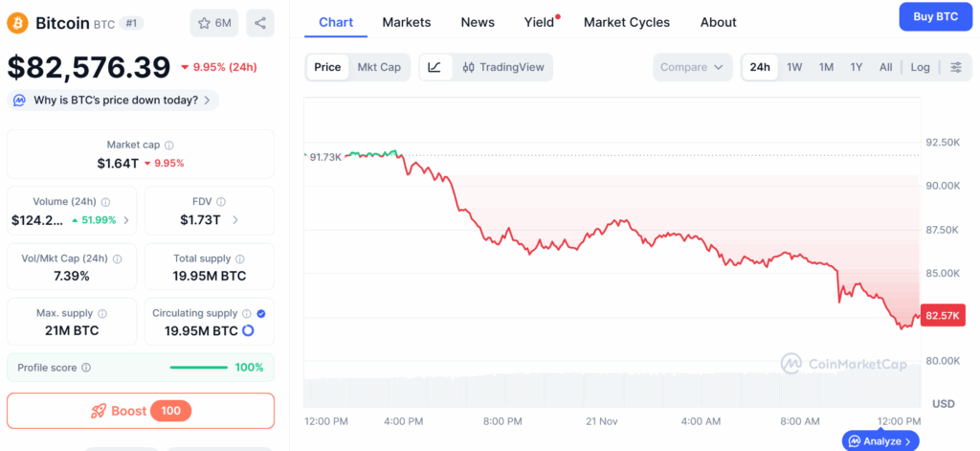Click the star watchlist button showing 6M
Viewport: 980px width, 451px height.
click(x=213, y=22)
